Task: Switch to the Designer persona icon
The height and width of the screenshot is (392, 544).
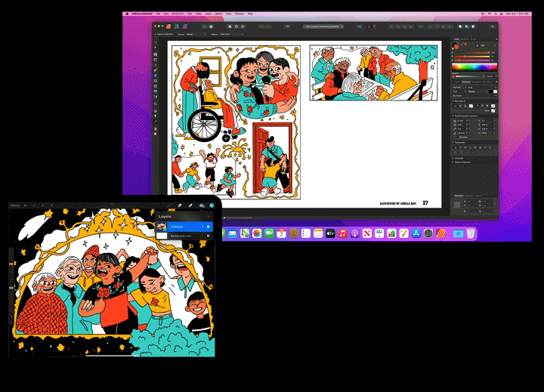Action: (175, 26)
